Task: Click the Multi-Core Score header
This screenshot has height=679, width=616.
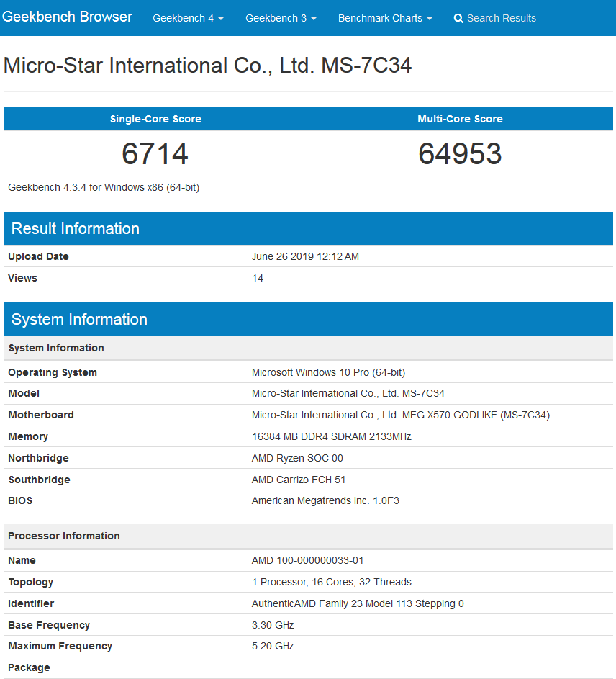Action: pos(460,119)
